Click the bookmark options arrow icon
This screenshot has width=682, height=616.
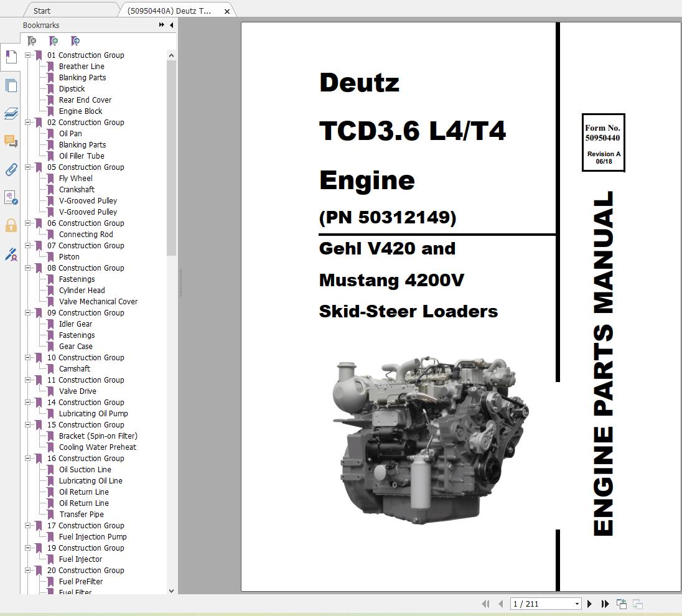point(75,41)
